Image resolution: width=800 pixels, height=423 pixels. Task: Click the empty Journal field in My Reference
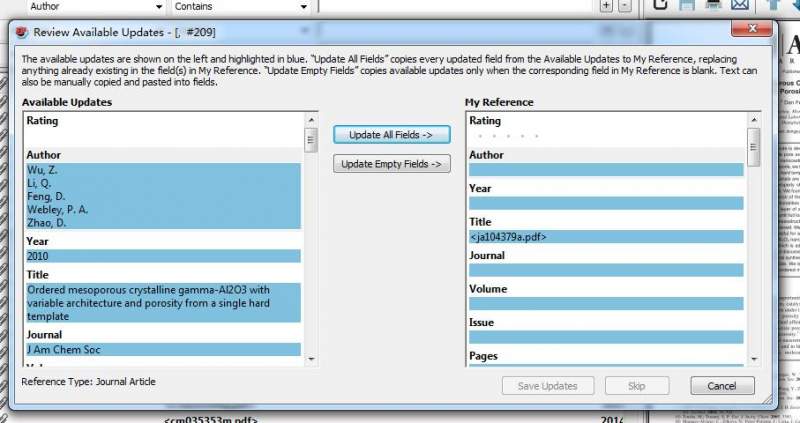tap(606, 270)
